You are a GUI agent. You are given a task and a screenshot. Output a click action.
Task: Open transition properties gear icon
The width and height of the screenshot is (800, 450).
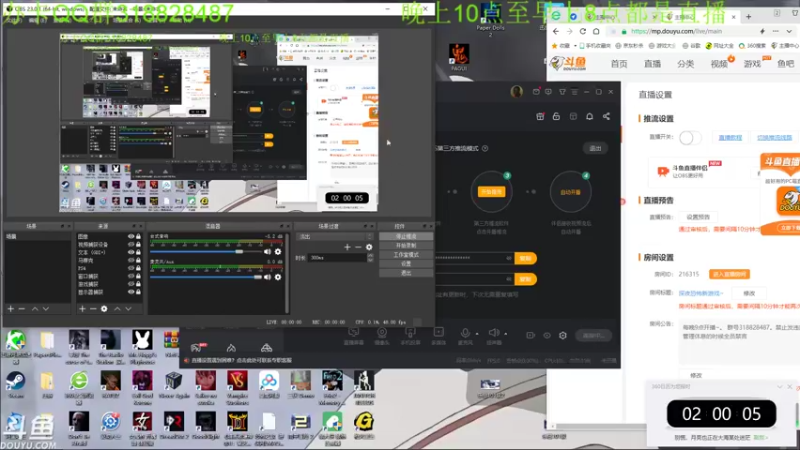click(369, 247)
